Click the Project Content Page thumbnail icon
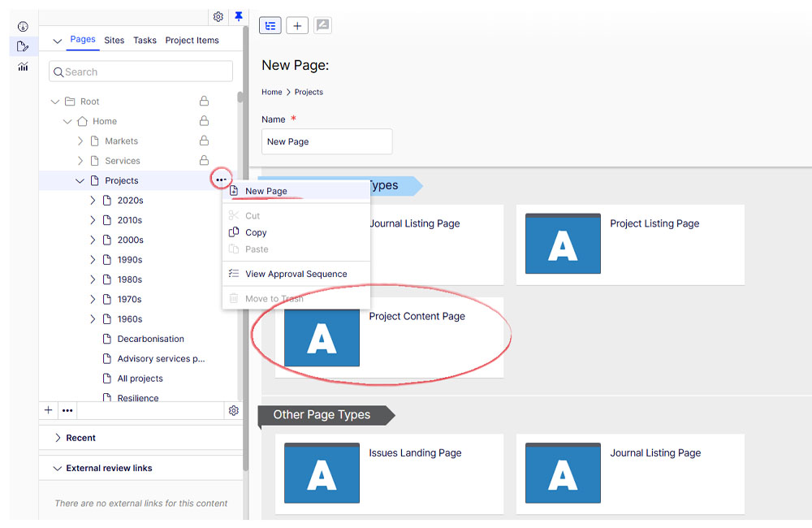The width and height of the screenshot is (812, 528). pyautogui.click(x=322, y=336)
